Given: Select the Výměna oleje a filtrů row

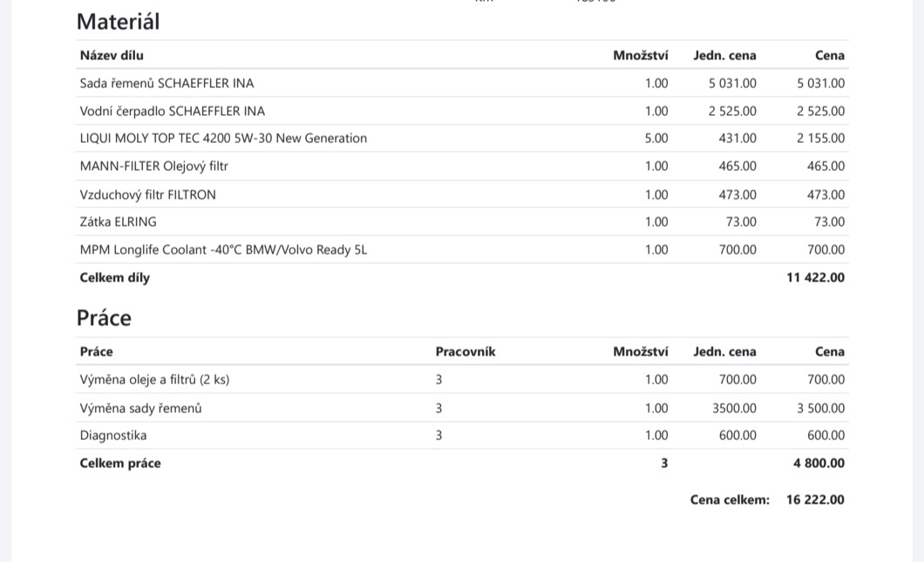Looking at the screenshot, I should coord(154,380).
